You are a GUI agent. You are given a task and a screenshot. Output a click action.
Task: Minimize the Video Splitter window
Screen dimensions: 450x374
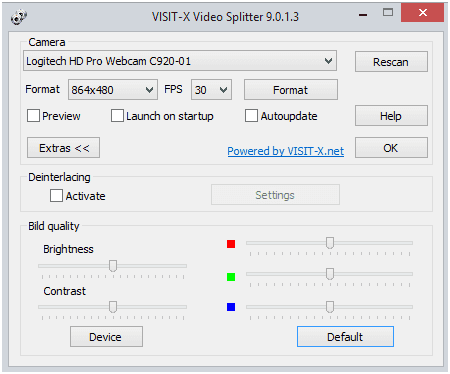[x=363, y=15]
